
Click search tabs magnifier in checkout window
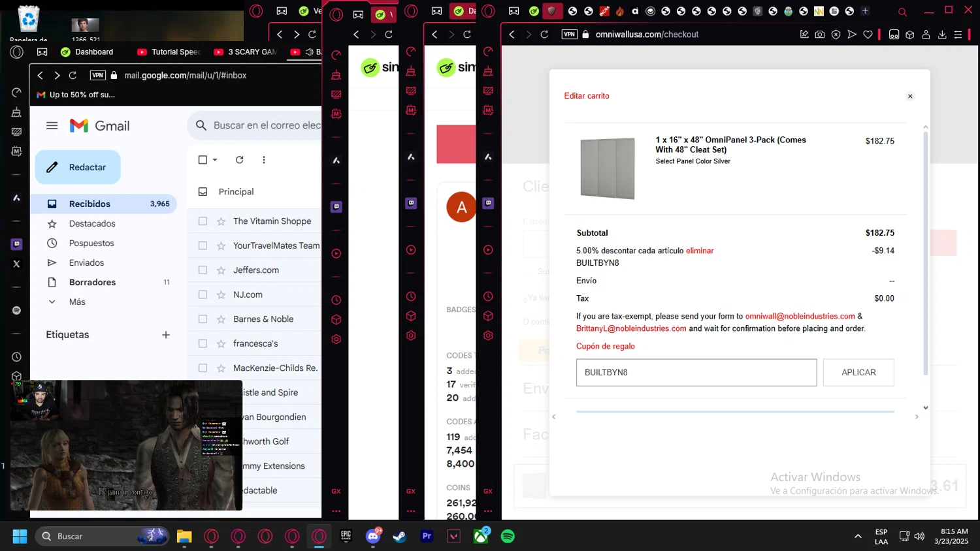click(902, 12)
